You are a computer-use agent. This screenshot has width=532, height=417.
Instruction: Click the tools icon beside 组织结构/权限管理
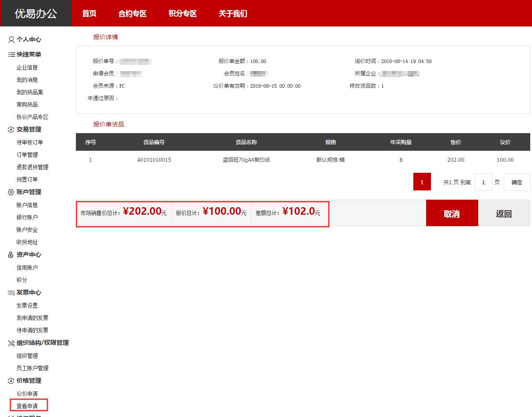pyautogui.click(x=11, y=343)
